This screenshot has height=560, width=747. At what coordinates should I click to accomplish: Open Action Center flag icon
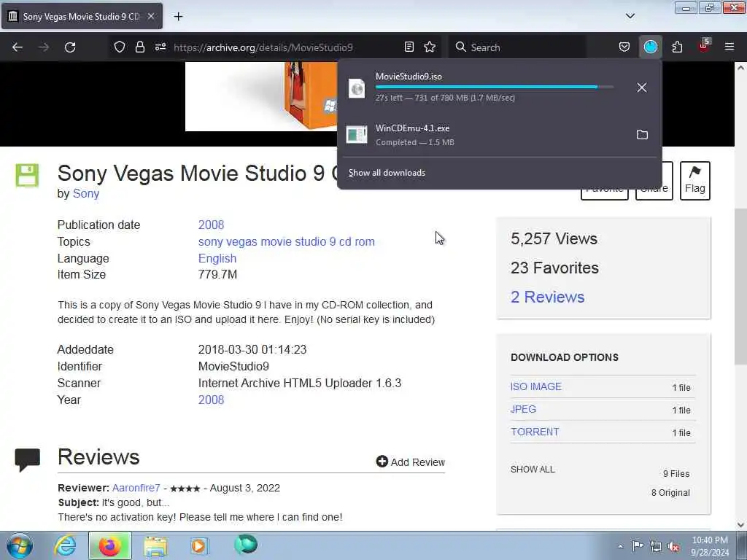(637, 545)
